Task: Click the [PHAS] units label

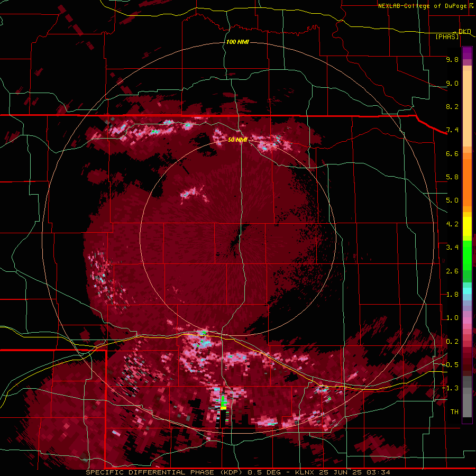Action: click(x=447, y=36)
